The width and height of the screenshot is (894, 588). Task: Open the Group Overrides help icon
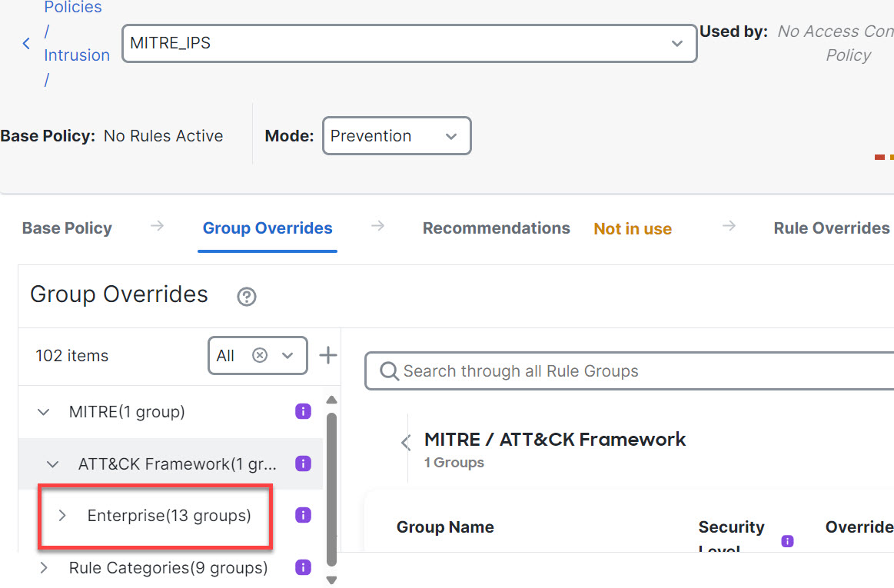pyautogui.click(x=247, y=297)
